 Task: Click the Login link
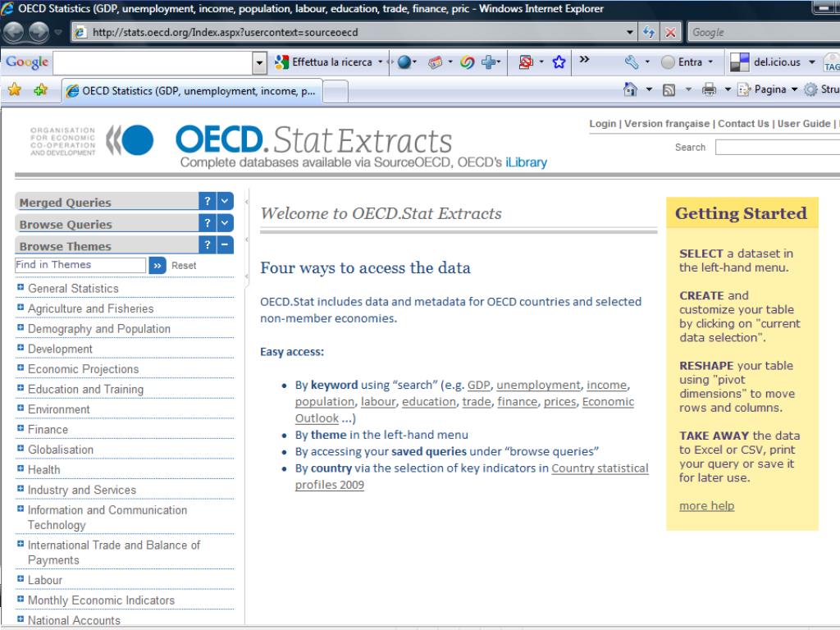click(x=603, y=124)
